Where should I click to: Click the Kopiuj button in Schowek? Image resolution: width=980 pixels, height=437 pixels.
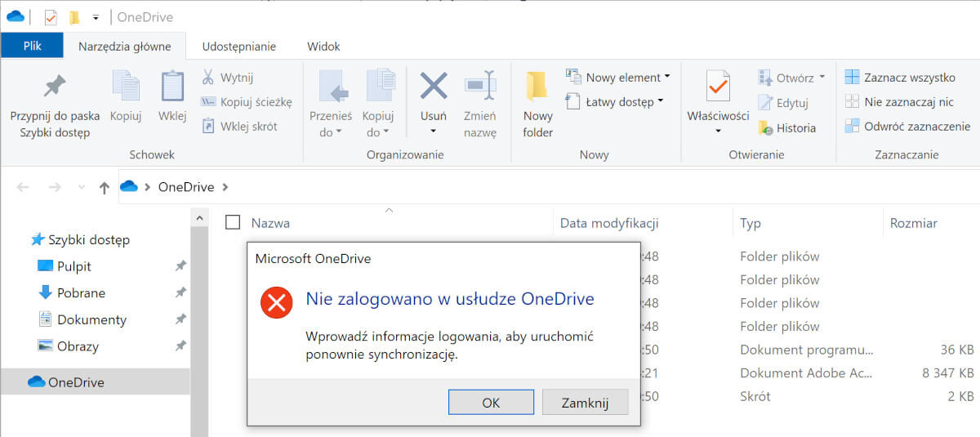(126, 96)
